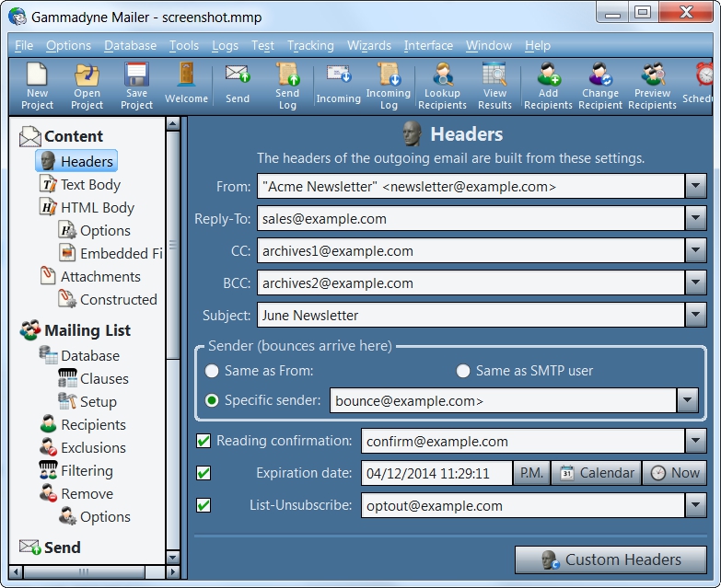Uncheck the Reading confirmation checkbox

[x=204, y=441]
